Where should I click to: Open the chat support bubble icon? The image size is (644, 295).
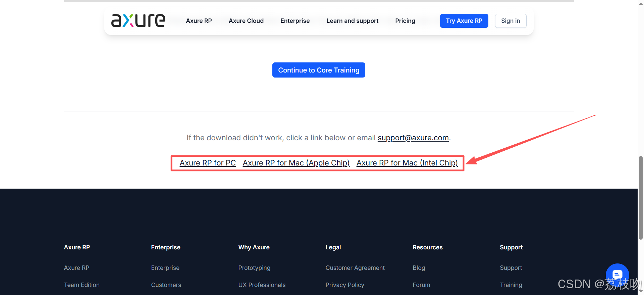click(617, 275)
